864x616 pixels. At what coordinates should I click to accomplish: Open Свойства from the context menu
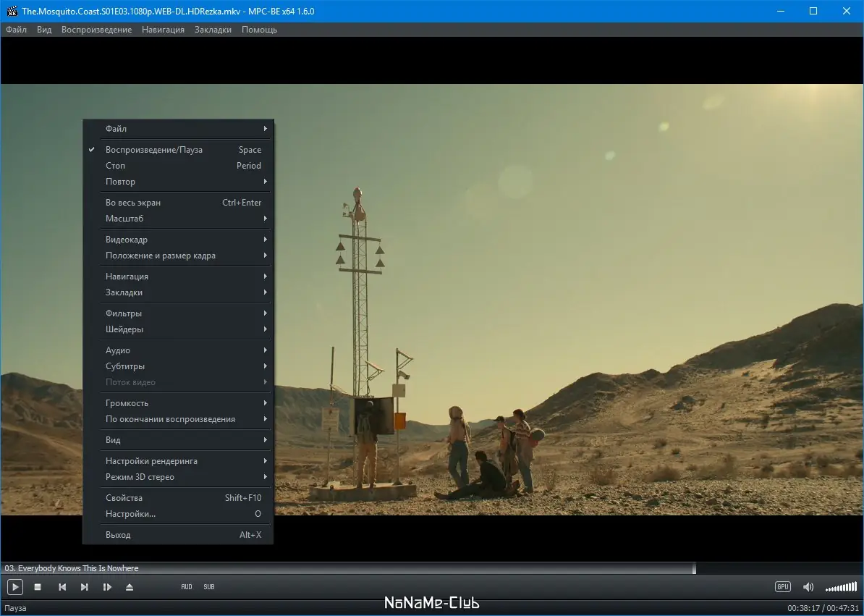178,498
